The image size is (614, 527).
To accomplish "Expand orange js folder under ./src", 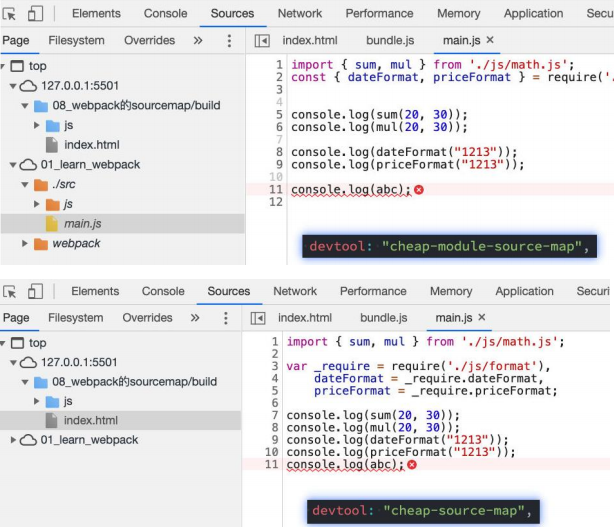I will tap(36, 204).
